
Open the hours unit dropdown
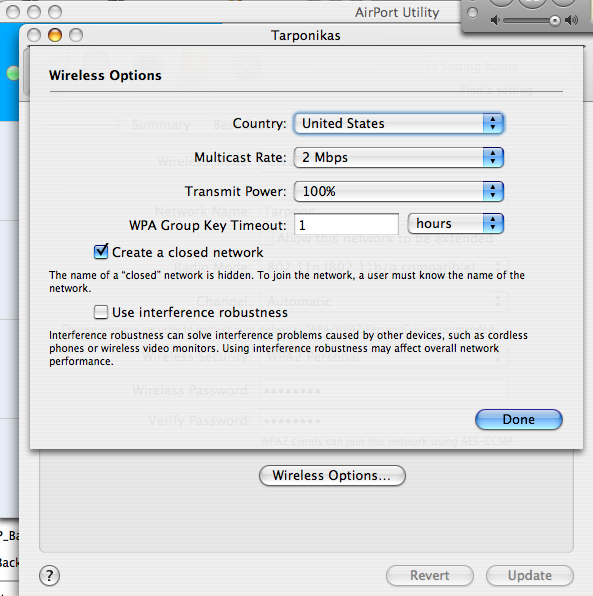pyautogui.click(x=455, y=224)
